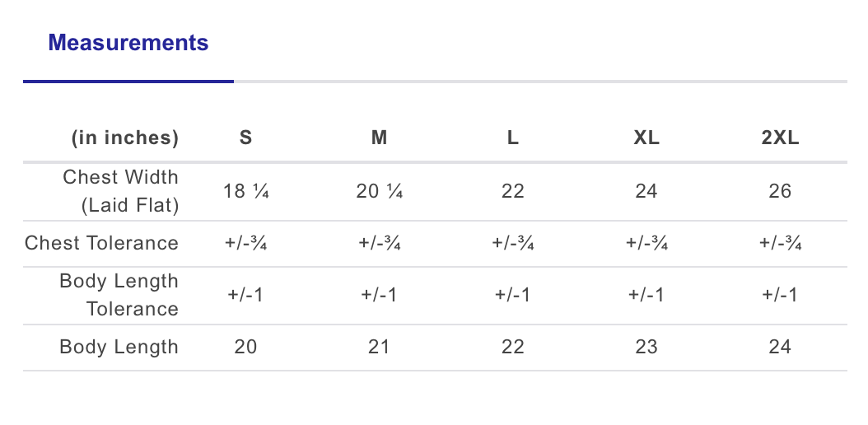Open the Measurements tab
Image resolution: width=868 pixels, height=425 pixels.
click(128, 43)
